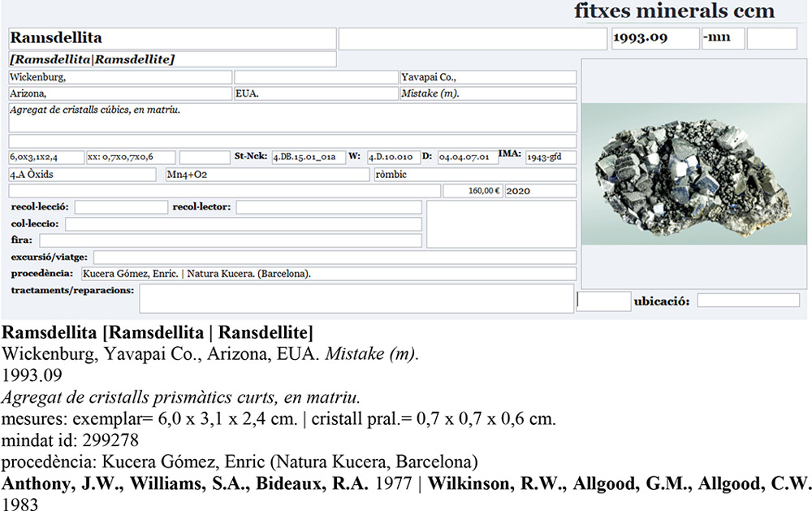The width and height of the screenshot is (812, 511).
Task: Click the 'excursió/viatge:' label
Action: click(x=50, y=257)
